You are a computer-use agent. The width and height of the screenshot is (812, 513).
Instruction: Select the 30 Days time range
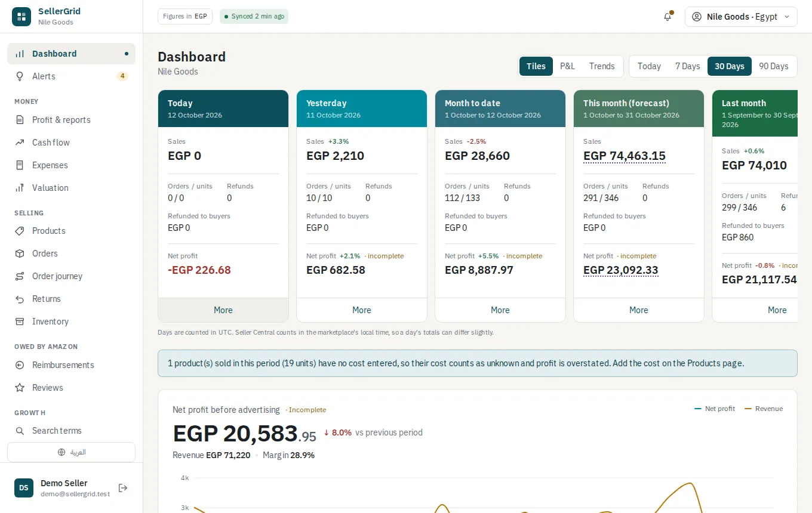click(730, 66)
